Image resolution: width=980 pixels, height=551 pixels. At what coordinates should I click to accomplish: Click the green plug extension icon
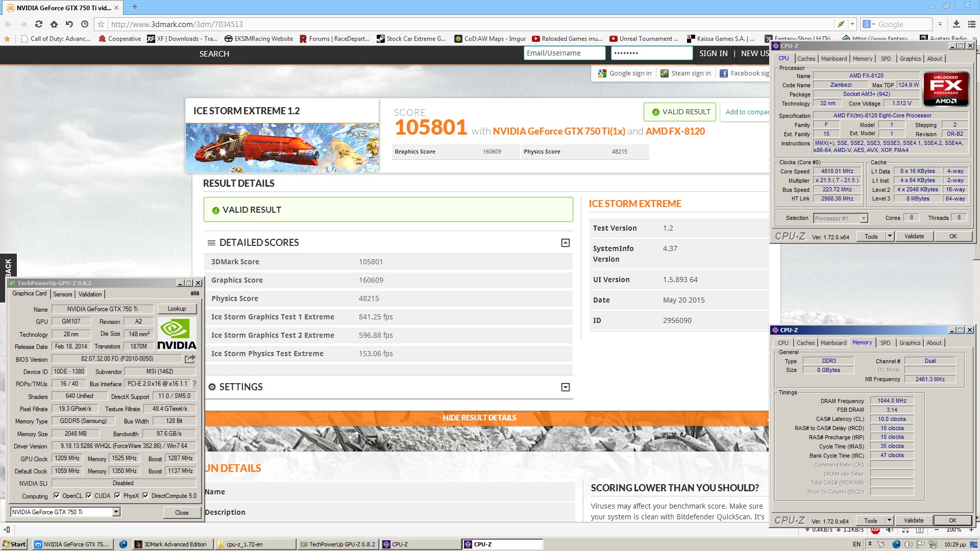841,24
